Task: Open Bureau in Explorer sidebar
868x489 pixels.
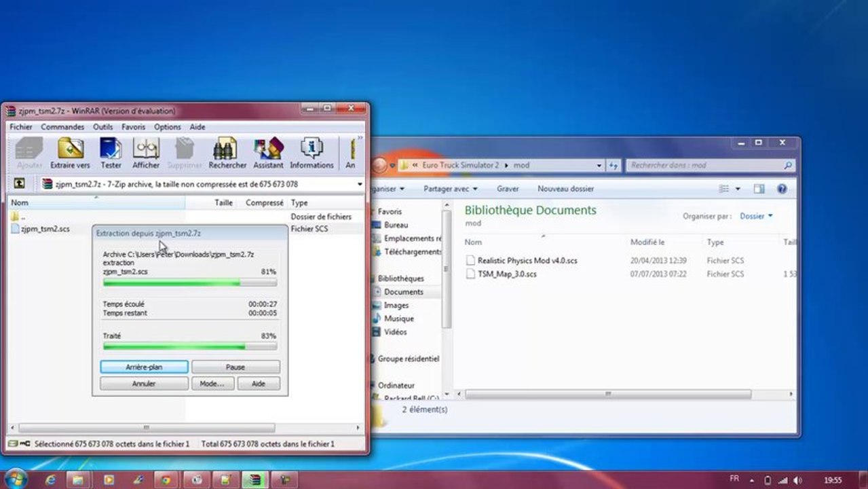Action: [396, 225]
